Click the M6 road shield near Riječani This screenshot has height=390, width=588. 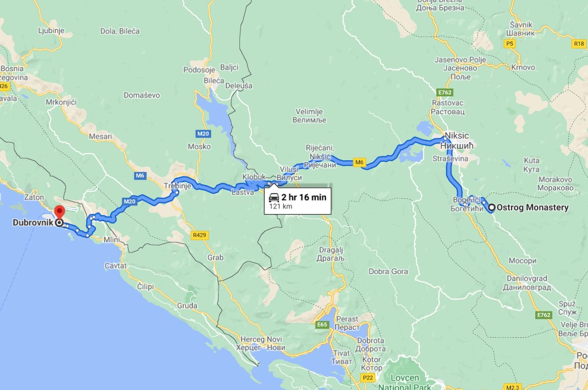pyautogui.click(x=359, y=162)
